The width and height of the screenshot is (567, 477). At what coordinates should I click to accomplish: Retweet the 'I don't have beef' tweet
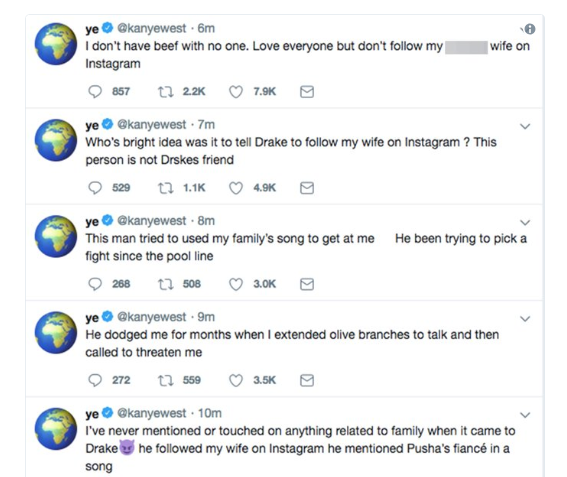click(166, 91)
